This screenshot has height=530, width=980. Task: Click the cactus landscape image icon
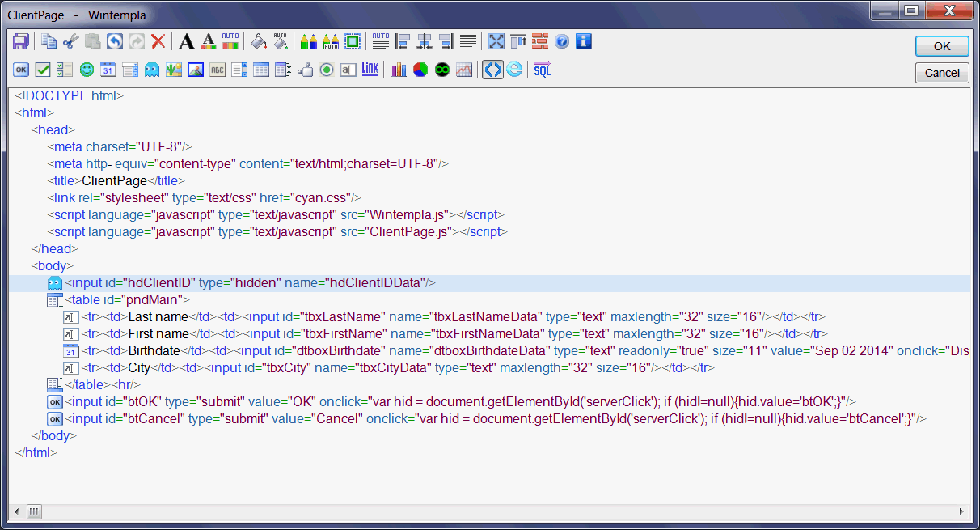174,70
